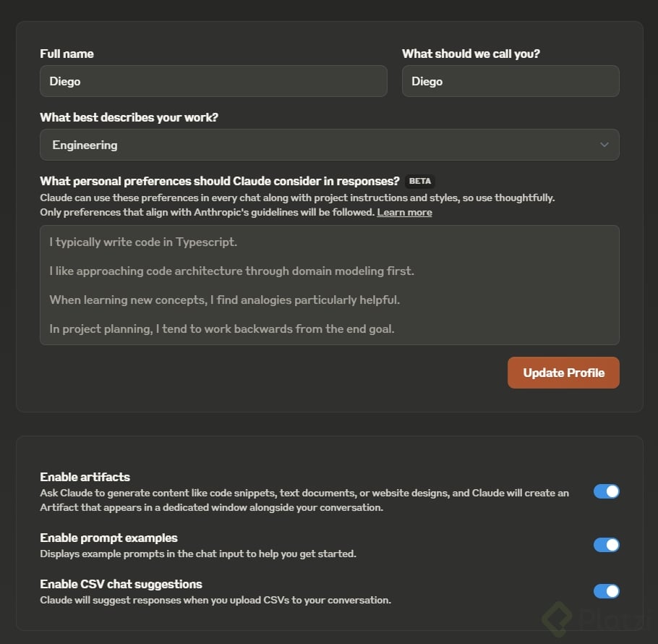Click the artifacts description paragraph
Screen dimensions: 658x644
[x=304, y=500]
